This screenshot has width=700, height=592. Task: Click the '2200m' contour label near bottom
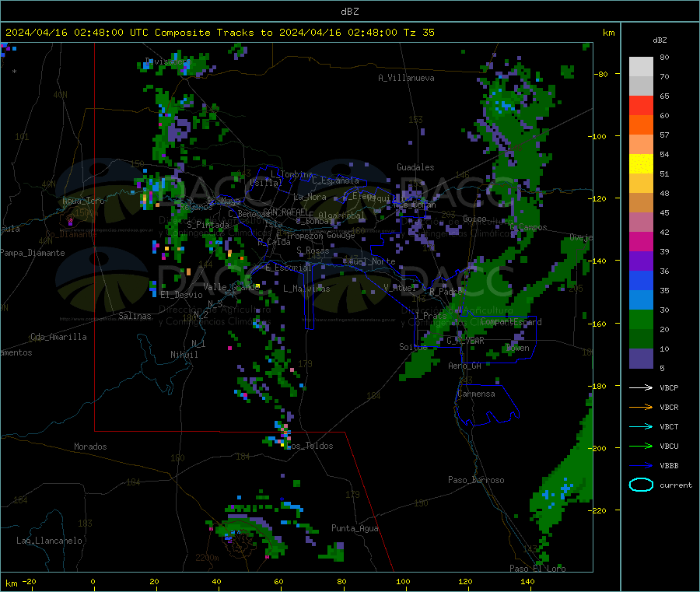tap(207, 558)
